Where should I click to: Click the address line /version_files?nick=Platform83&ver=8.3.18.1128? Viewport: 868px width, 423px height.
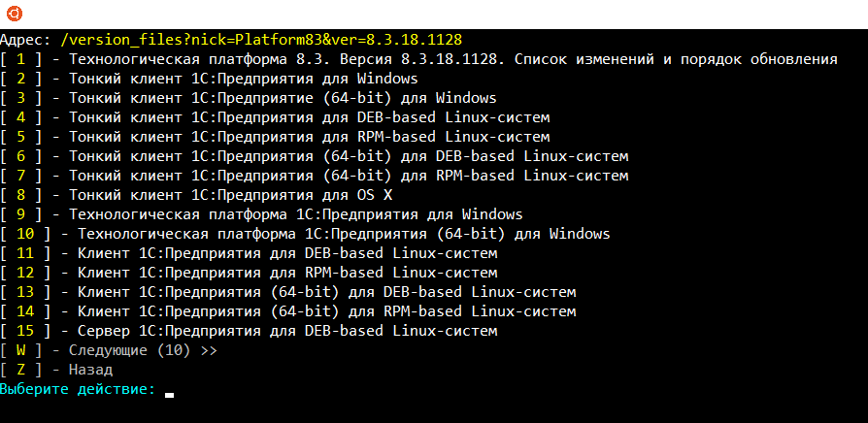(261, 40)
